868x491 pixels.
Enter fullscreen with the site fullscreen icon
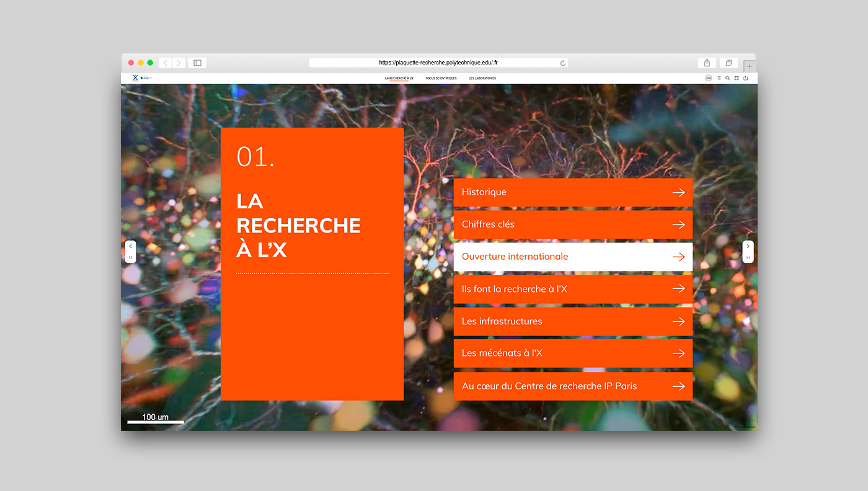pos(737,78)
